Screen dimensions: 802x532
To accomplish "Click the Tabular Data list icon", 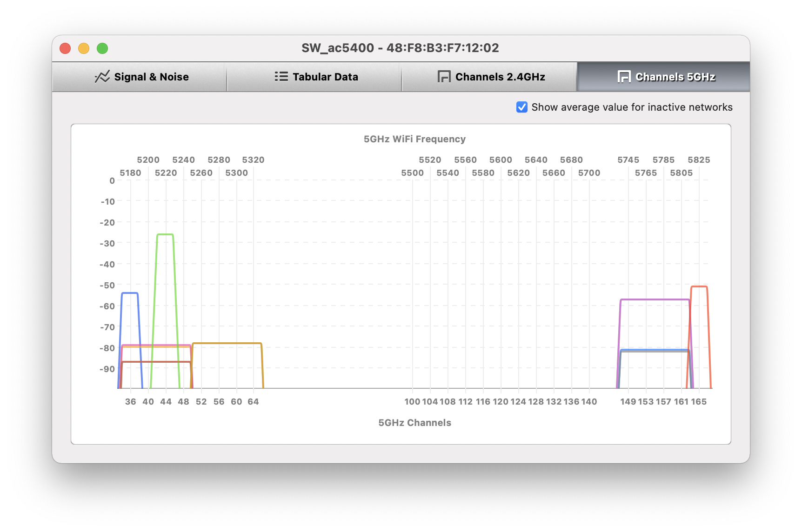I will pos(281,77).
